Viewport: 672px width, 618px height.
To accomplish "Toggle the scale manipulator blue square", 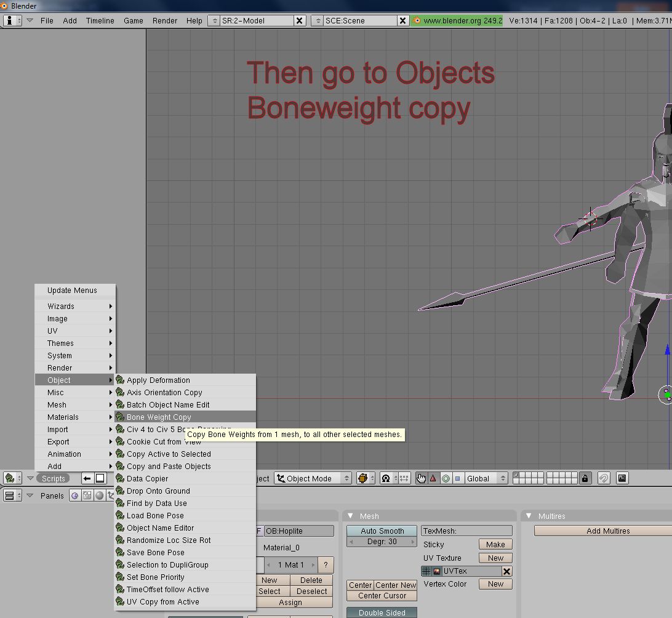I will click(x=458, y=478).
